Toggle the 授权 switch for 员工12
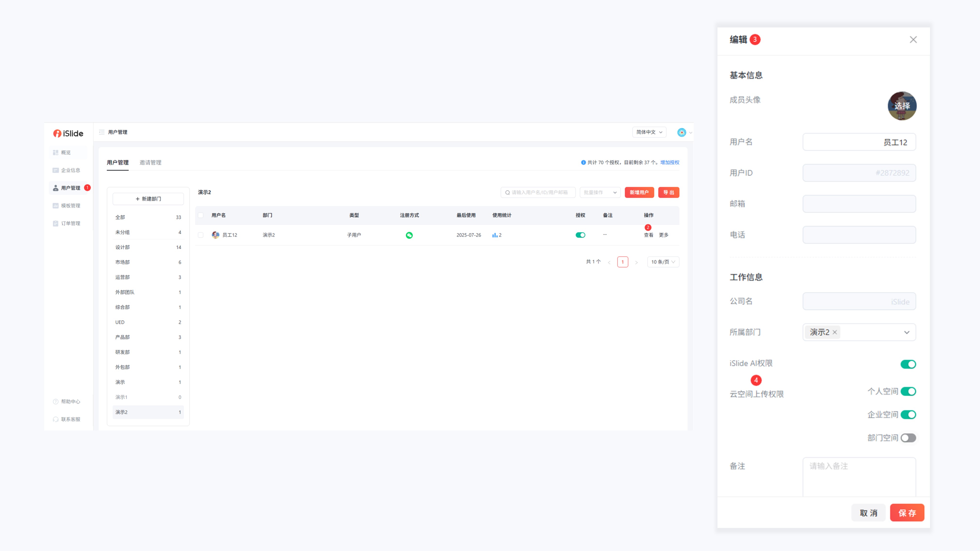This screenshot has width=980, height=551. click(x=580, y=235)
